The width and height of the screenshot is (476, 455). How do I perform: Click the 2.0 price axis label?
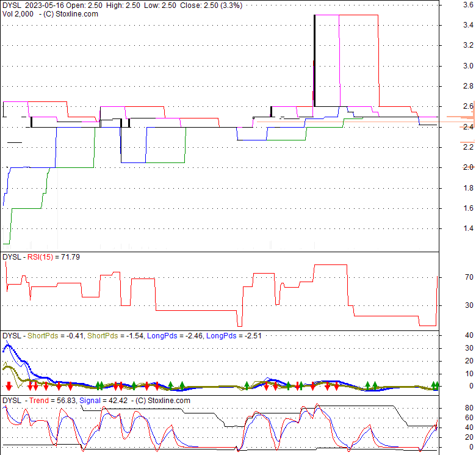(468, 167)
